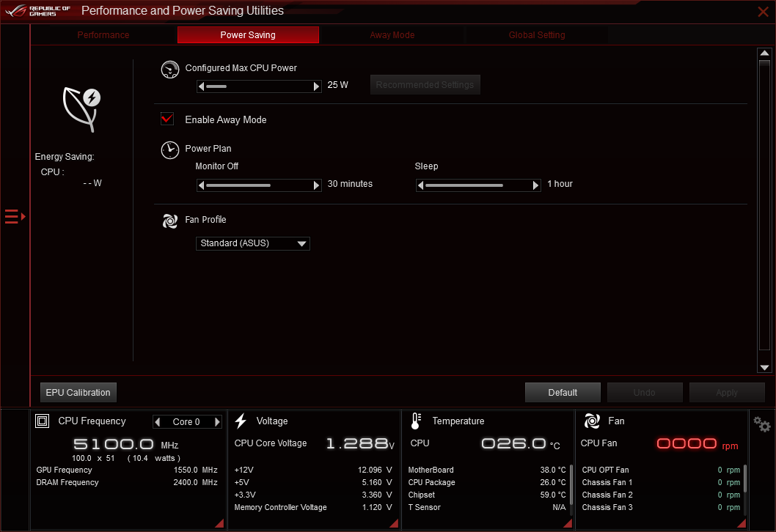Select the MotherBoard temperature row

[487, 470]
